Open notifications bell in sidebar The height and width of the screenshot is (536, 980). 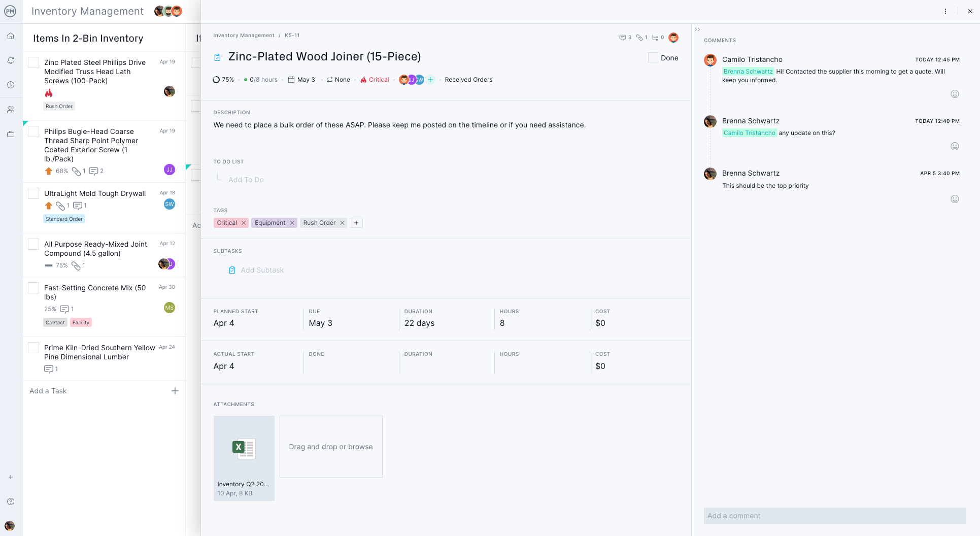point(11,60)
